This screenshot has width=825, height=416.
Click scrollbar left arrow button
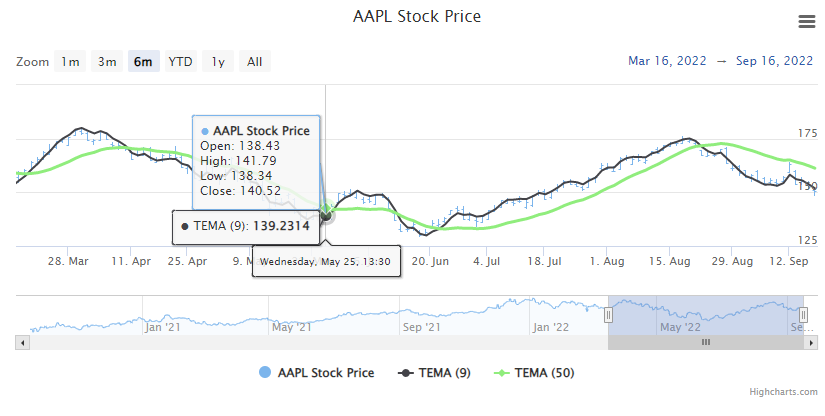coord(21,342)
